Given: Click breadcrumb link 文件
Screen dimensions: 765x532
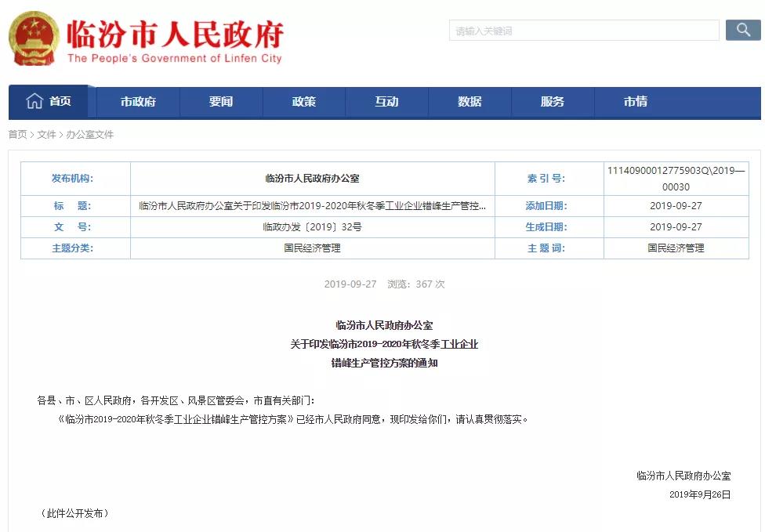Looking at the screenshot, I should (x=46, y=135).
